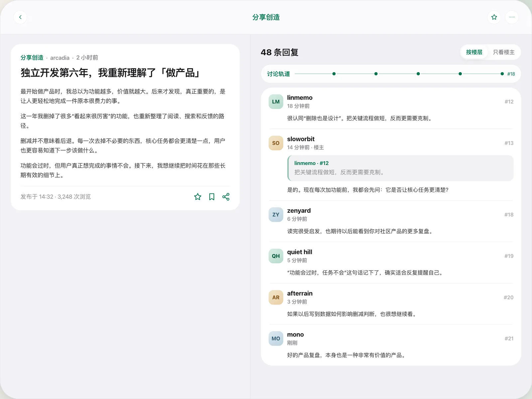The width and height of the screenshot is (532, 399).
Task: Select floor number #19 on quiet hill's reply
Action: pyautogui.click(x=509, y=256)
